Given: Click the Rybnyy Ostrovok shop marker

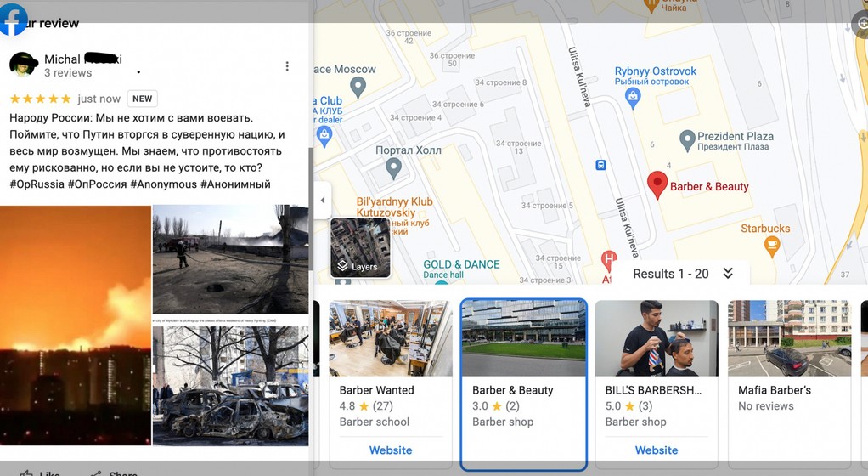Looking at the screenshot, I should click(x=633, y=99).
